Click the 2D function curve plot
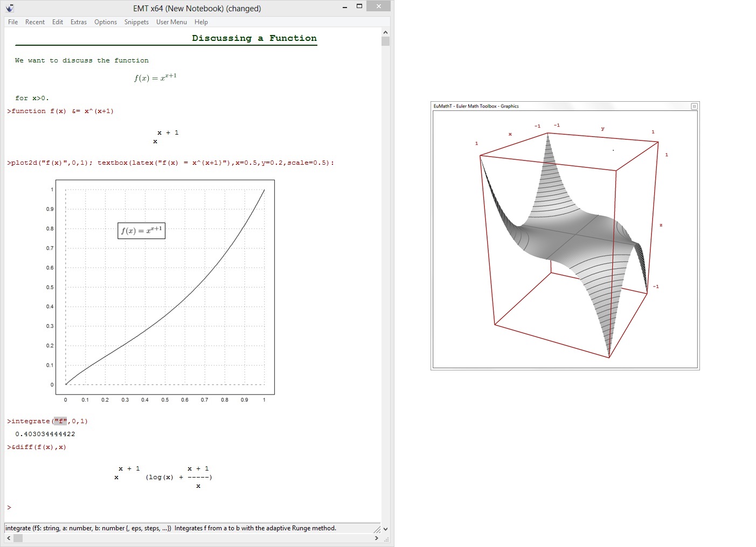Screen dimensions: 756x547 [165, 287]
